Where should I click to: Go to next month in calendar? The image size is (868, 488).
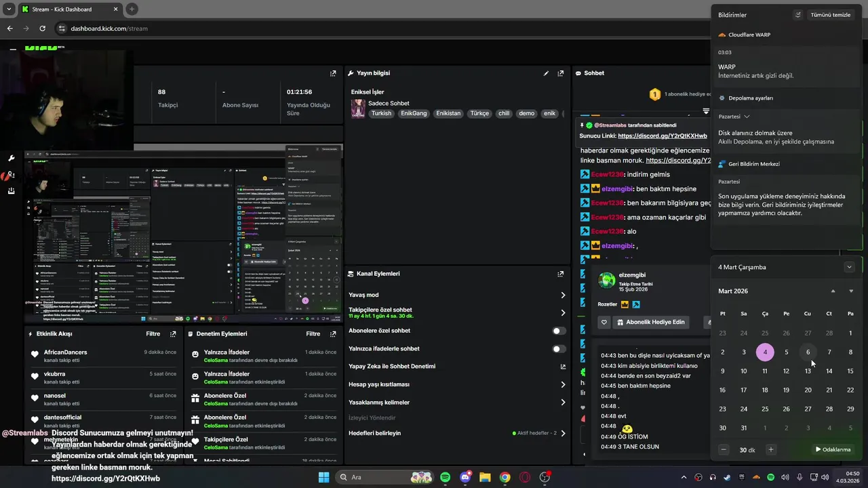(x=851, y=291)
